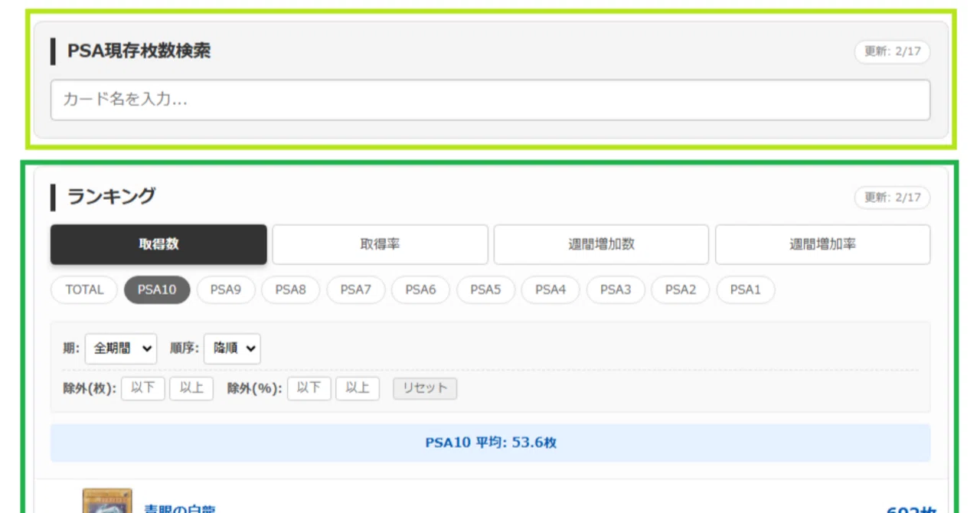
Task: Open the 順序 sort order dropdown
Action: tap(232, 348)
